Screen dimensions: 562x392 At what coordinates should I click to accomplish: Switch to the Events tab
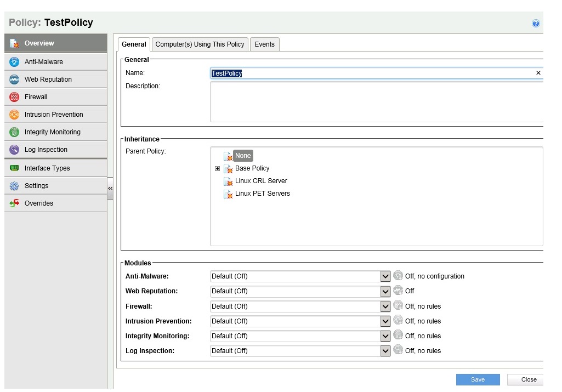click(264, 44)
